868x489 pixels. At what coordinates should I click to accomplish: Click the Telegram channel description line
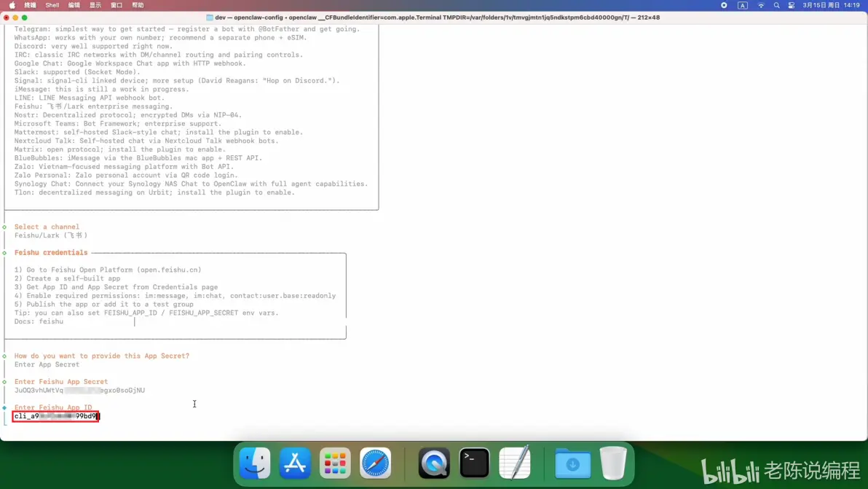point(187,29)
